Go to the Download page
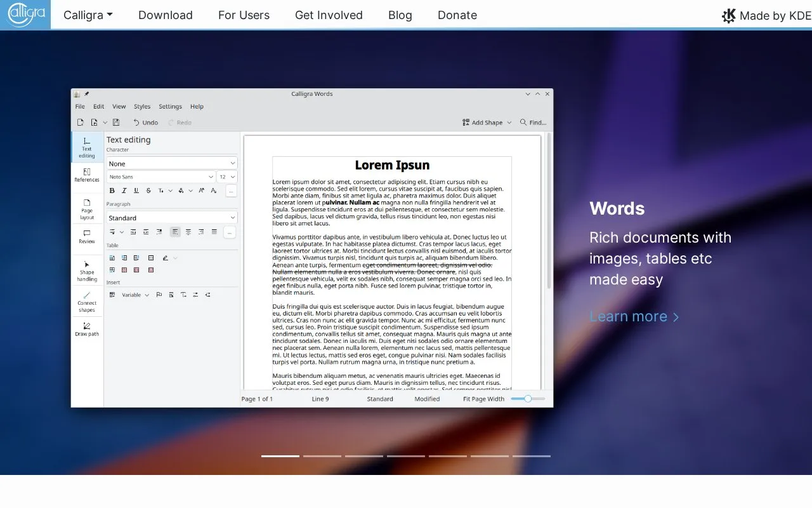The image size is (812, 508). tap(166, 15)
